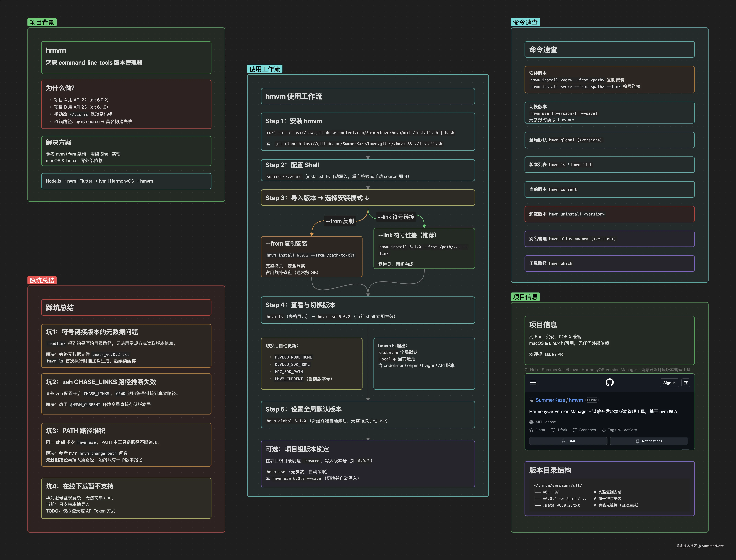Image resolution: width=736 pixels, height=560 pixels.
Task: Select the red 踩坑总结 section label
Action: (x=42, y=280)
